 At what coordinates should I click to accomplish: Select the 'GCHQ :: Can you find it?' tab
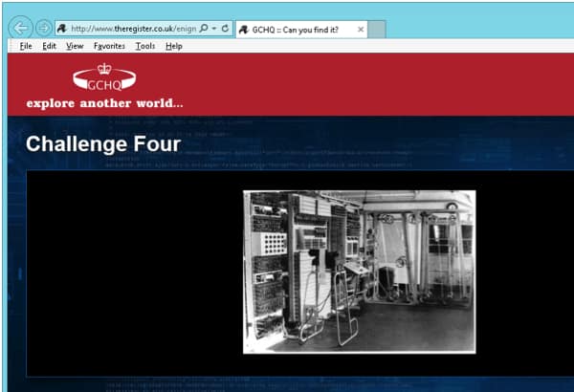coord(297,30)
